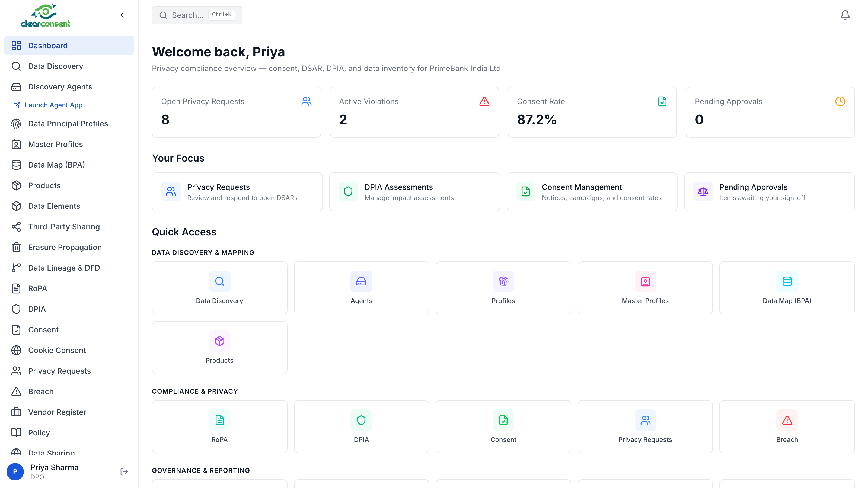Open Breach quick access tile
Image resolution: width=868 pixels, height=488 pixels.
tap(787, 427)
